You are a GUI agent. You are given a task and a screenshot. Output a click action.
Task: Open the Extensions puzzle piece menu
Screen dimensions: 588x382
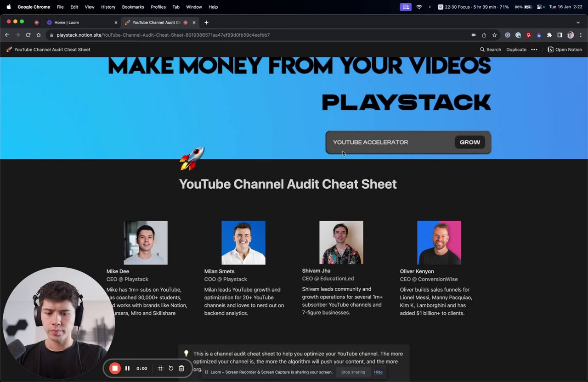(549, 35)
